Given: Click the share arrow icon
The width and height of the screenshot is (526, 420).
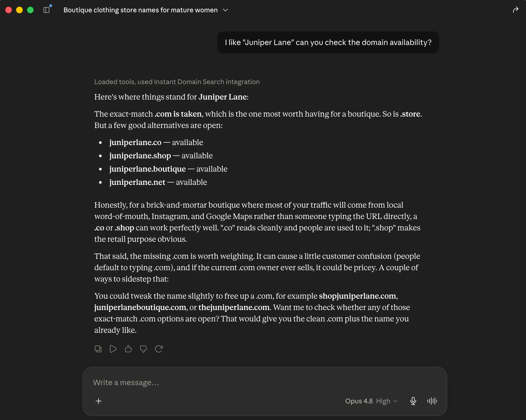Looking at the screenshot, I should 515,10.
